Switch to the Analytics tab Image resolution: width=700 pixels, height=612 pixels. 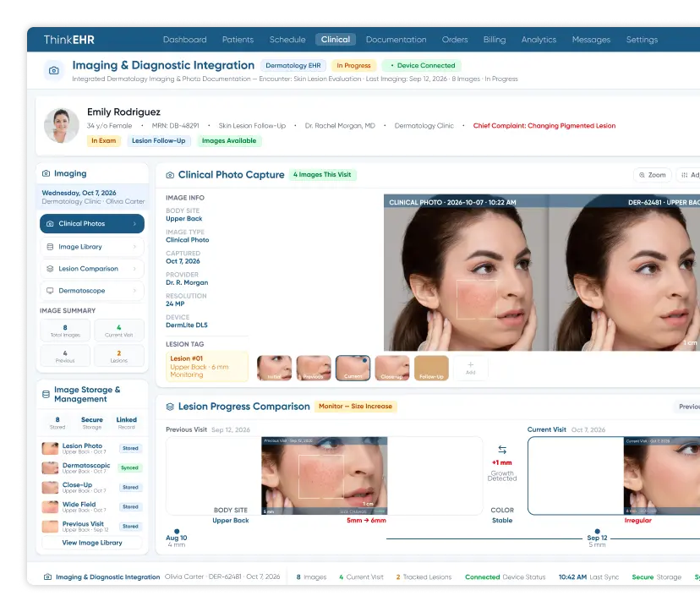coord(539,39)
